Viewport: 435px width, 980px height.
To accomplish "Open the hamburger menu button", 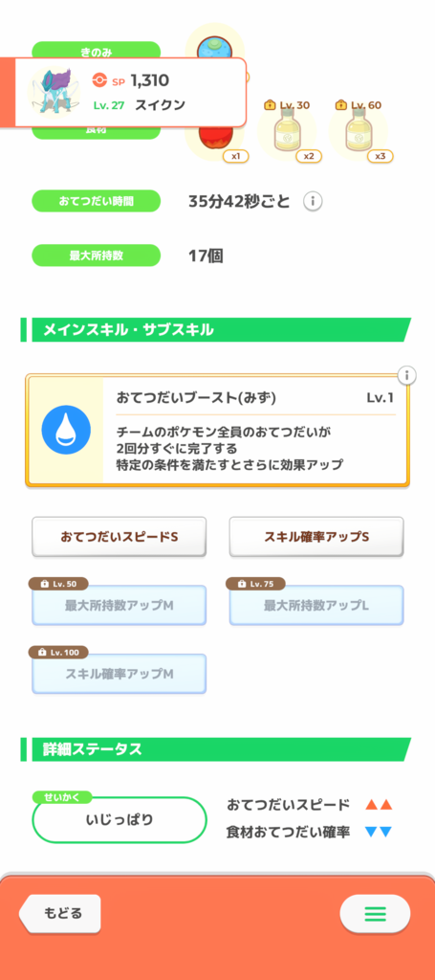I will [375, 914].
